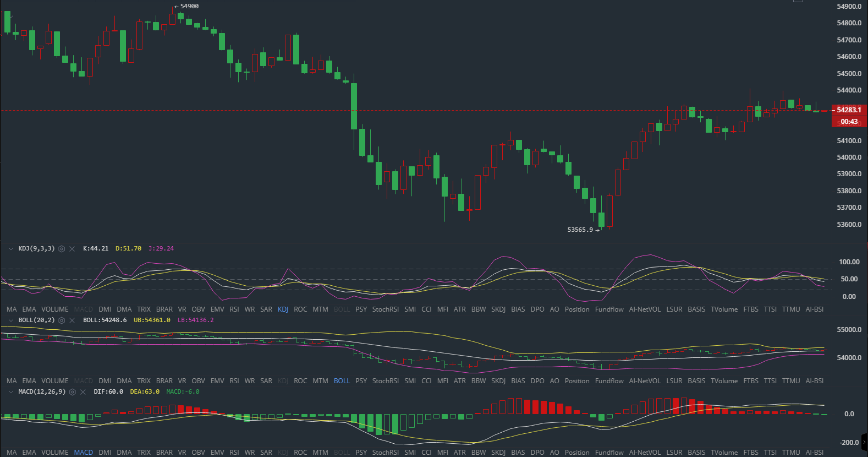The image size is (868, 457).
Task: Click the 54900 high price marker
Action: tap(186, 7)
